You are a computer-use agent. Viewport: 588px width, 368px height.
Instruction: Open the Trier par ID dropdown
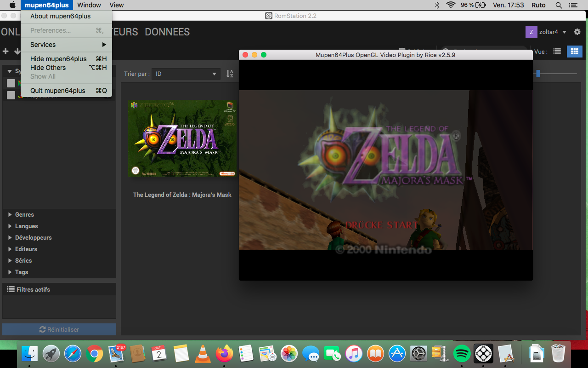[186, 74]
